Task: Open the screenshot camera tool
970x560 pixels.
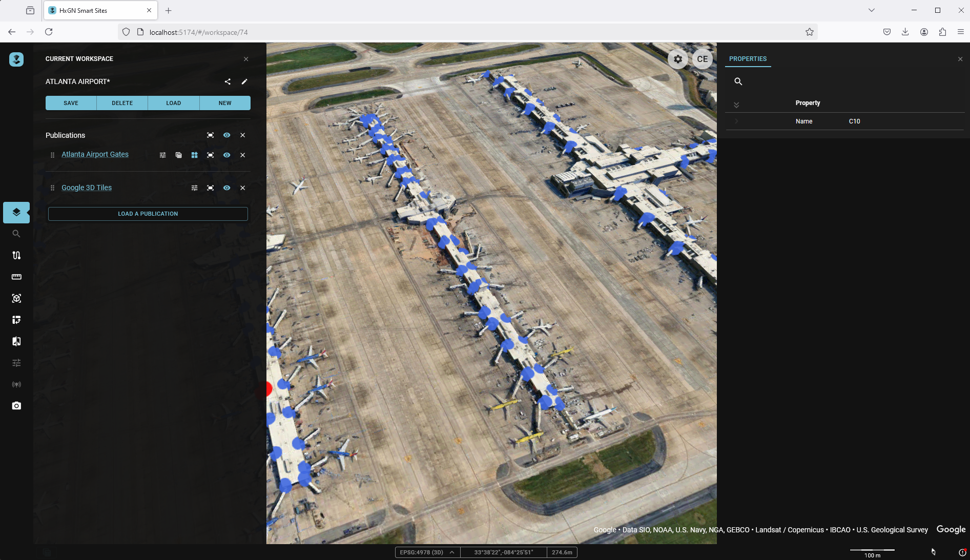Action: (x=16, y=406)
